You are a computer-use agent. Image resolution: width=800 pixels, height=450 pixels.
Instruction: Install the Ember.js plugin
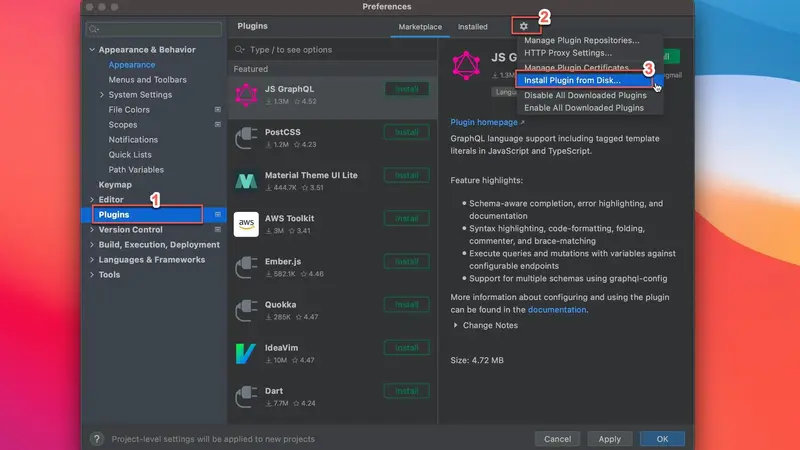pyautogui.click(x=407, y=262)
